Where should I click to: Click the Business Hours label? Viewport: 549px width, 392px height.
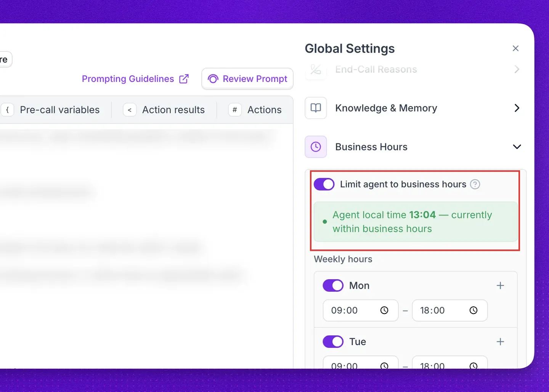click(x=371, y=147)
